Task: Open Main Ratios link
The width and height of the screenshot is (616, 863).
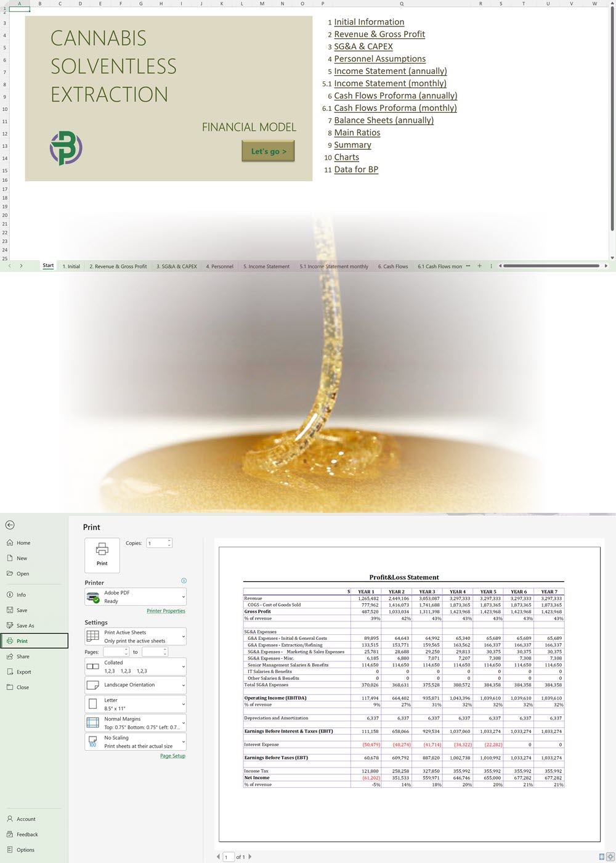Action: tap(357, 133)
